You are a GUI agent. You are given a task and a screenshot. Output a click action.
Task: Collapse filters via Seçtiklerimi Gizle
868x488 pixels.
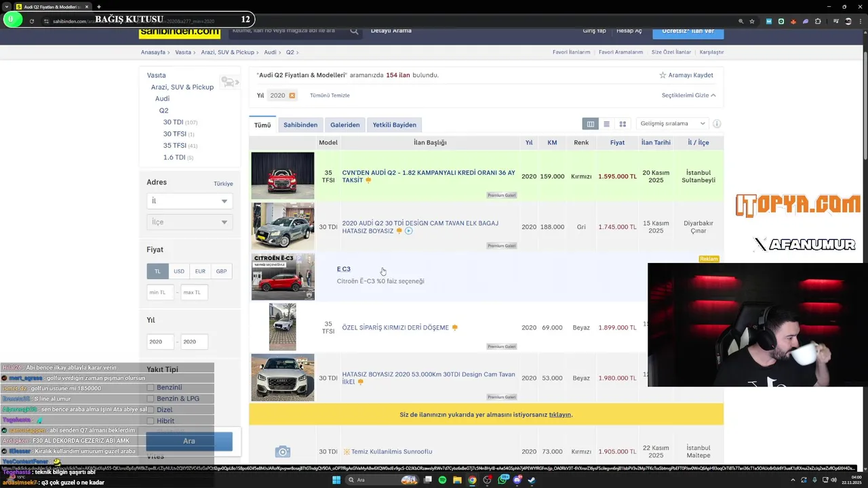[x=688, y=96]
